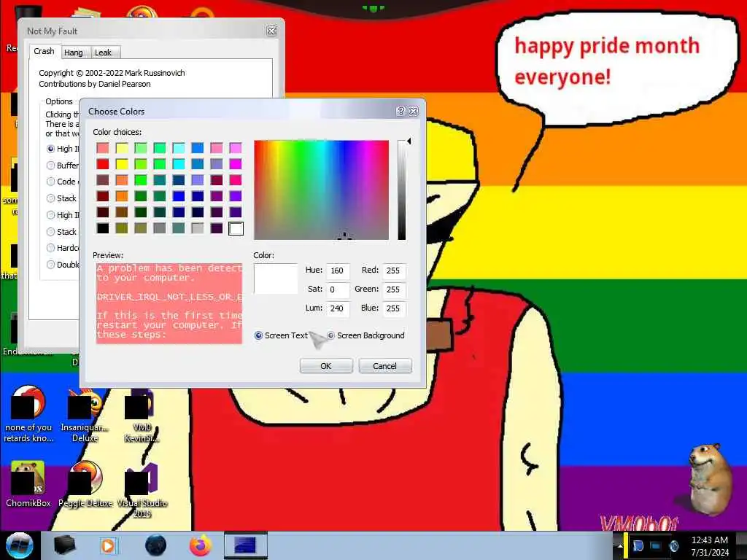Click Cancel in Choose Colors dialog
Image resolution: width=747 pixels, height=560 pixels.
click(x=384, y=366)
